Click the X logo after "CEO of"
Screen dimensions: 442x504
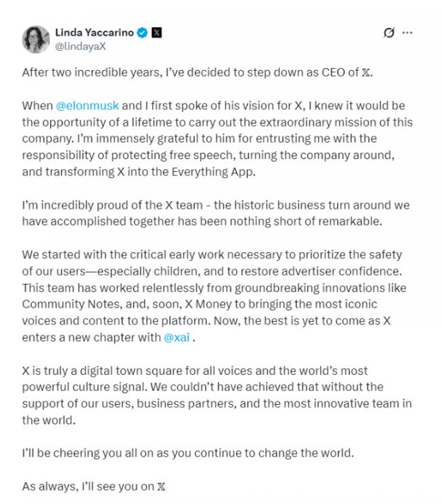pos(367,73)
